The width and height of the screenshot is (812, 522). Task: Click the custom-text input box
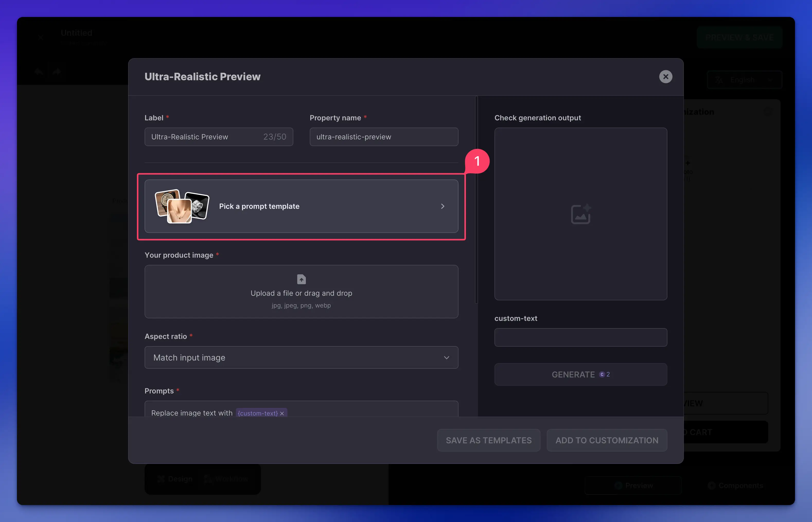(x=580, y=337)
